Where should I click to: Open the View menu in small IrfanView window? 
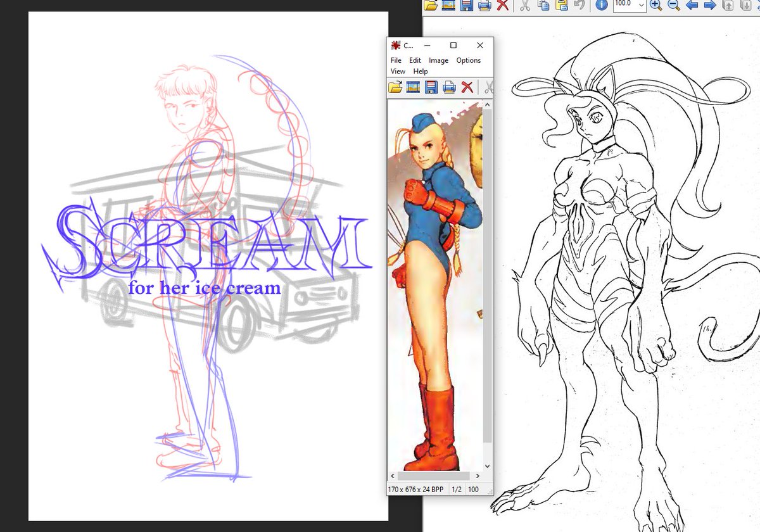(398, 72)
